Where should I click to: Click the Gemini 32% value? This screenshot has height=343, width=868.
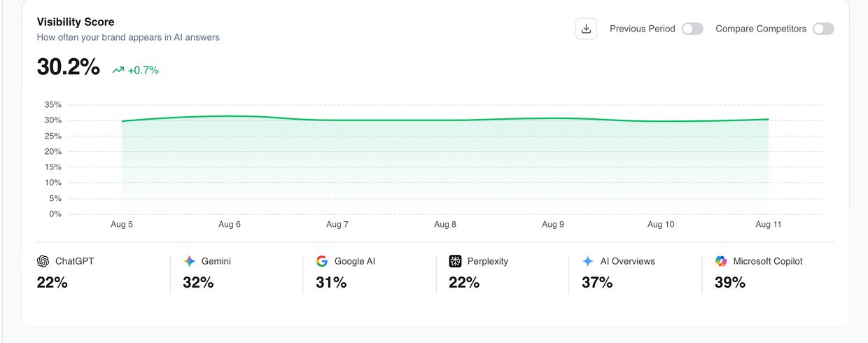(198, 283)
